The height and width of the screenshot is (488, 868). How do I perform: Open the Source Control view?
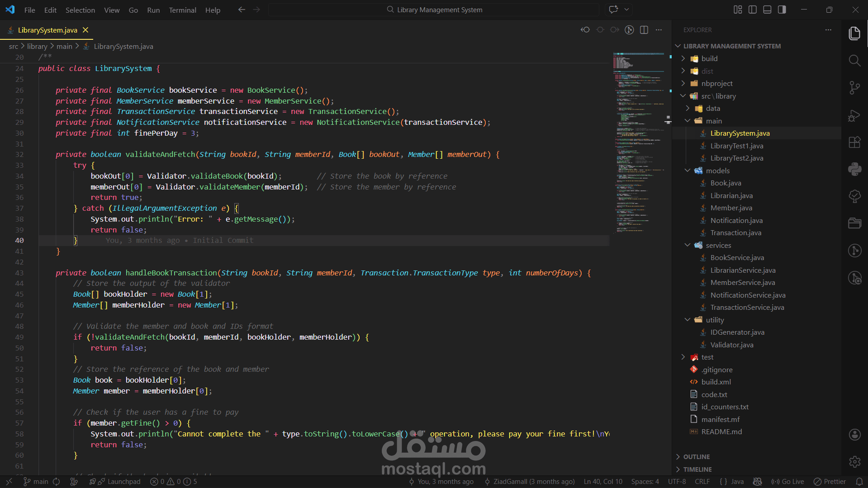(x=854, y=88)
